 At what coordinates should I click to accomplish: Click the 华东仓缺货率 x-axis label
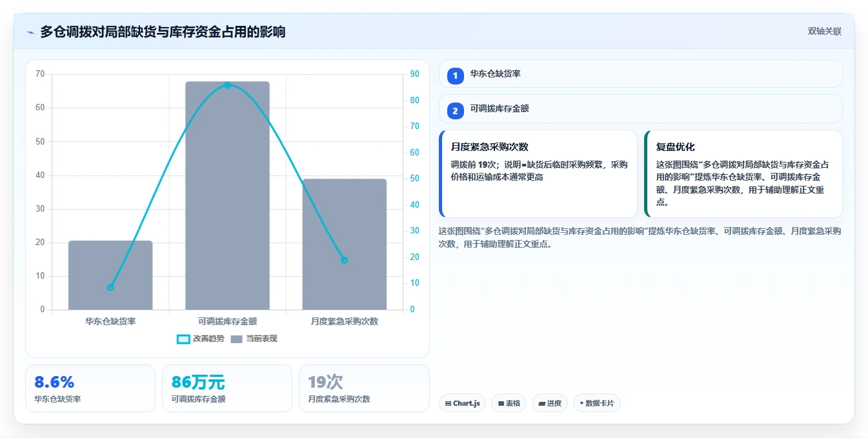110,321
